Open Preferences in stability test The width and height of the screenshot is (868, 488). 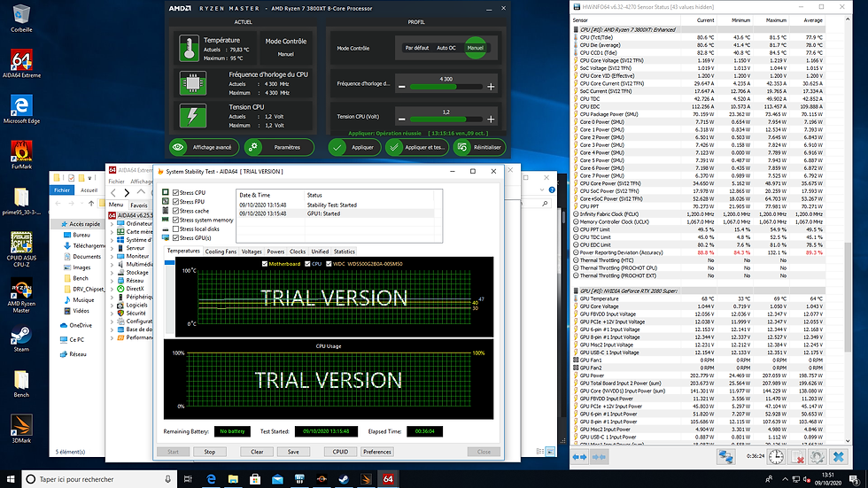coord(377,452)
